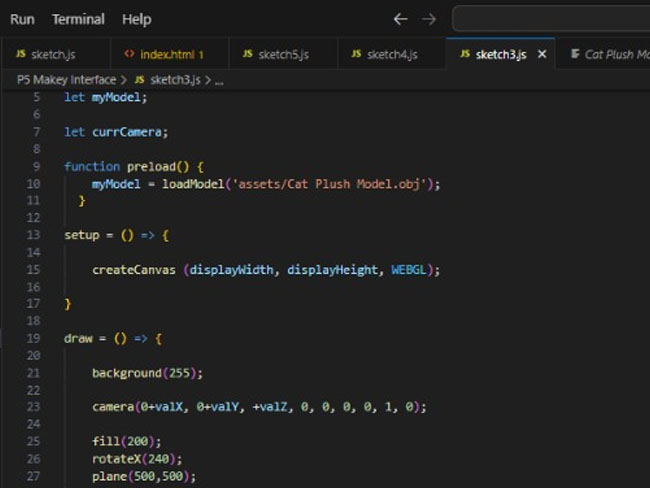This screenshot has height=488, width=650.
Task: Click 'let myModel;' on line 5
Action: [x=106, y=97]
